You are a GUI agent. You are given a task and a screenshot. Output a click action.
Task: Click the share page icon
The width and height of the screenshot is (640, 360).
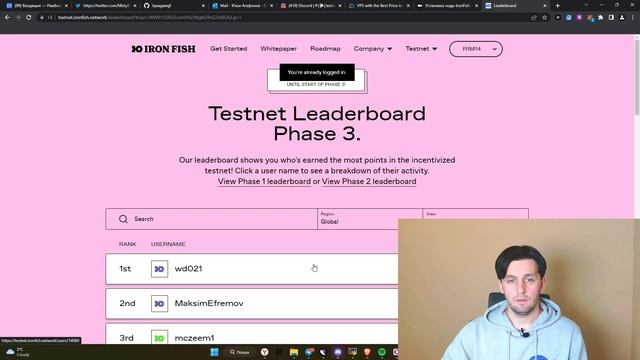534,18
